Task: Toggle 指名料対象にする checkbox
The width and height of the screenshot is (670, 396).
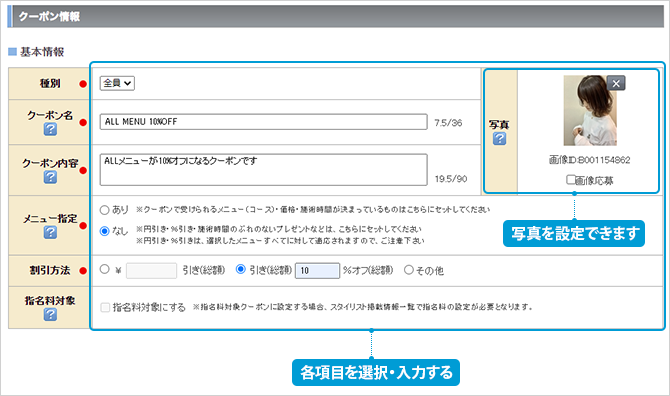Action: (105, 307)
